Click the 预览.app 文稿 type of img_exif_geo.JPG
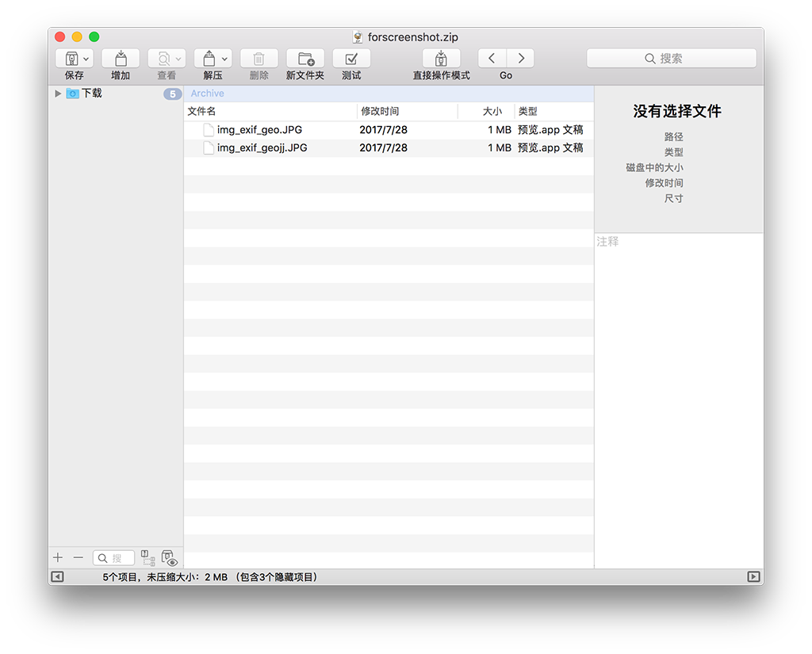The height and width of the screenshot is (654, 812). click(x=550, y=130)
